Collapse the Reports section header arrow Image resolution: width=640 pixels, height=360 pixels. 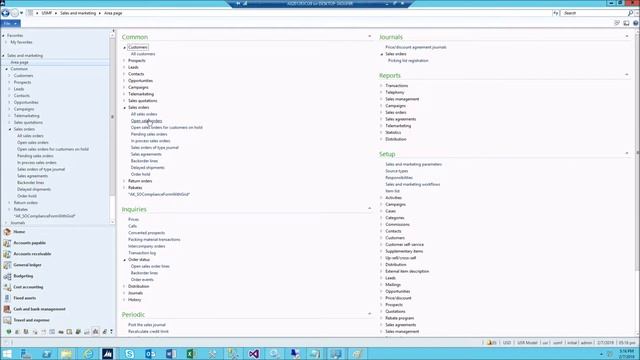[627, 75]
